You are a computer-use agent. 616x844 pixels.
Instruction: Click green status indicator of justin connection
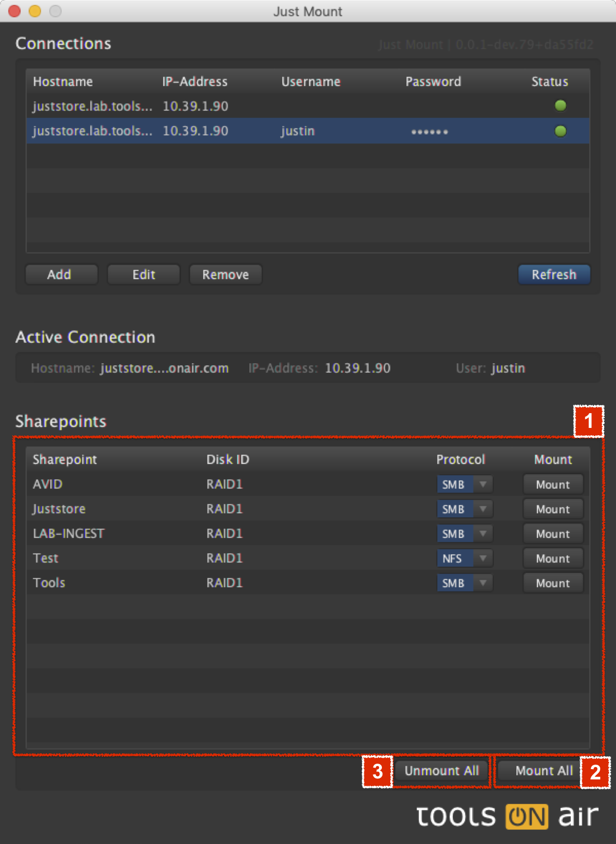coord(560,131)
